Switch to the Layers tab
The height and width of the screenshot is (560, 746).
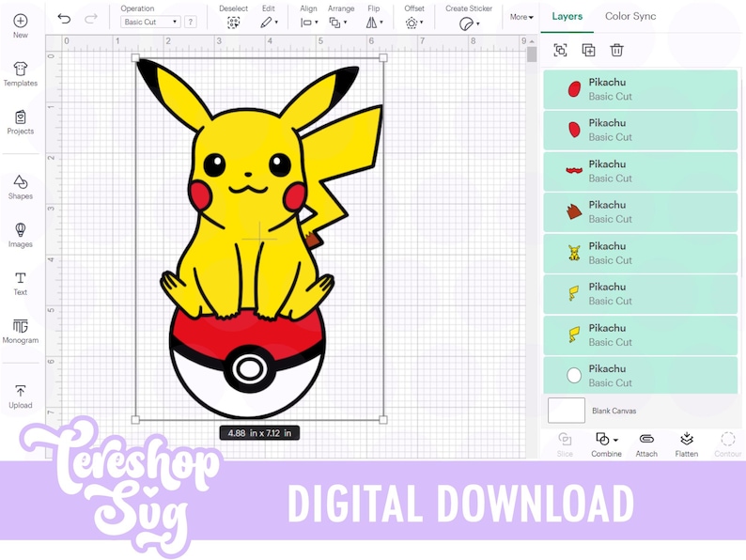tap(567, 16)
